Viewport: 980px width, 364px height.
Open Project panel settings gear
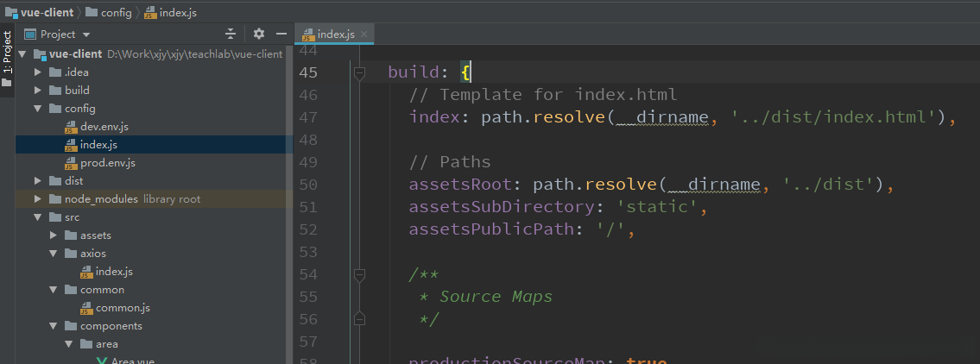259,35
